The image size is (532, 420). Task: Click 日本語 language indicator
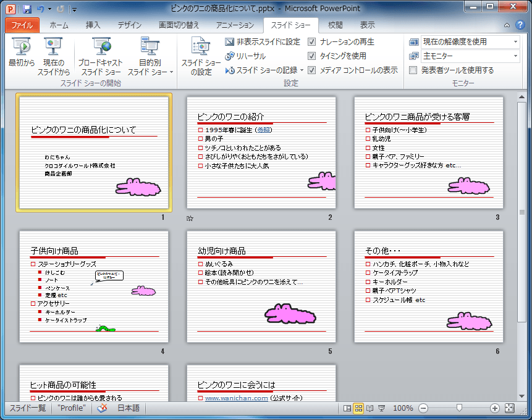coord(129,408)
